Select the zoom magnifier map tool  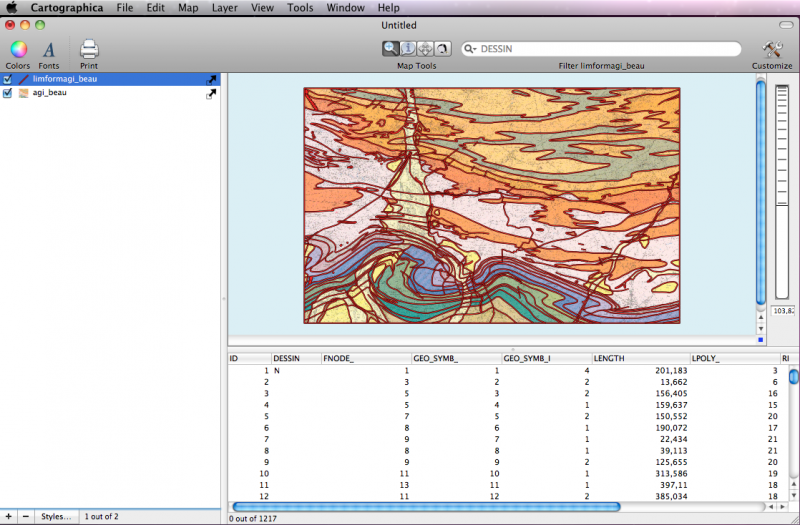(x=390, y=48)
